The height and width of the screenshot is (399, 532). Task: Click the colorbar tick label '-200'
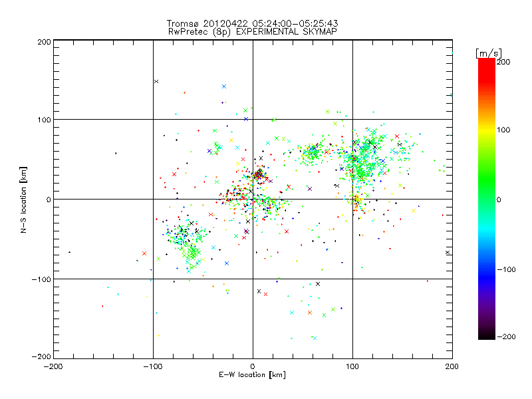[x=506, y=336]
